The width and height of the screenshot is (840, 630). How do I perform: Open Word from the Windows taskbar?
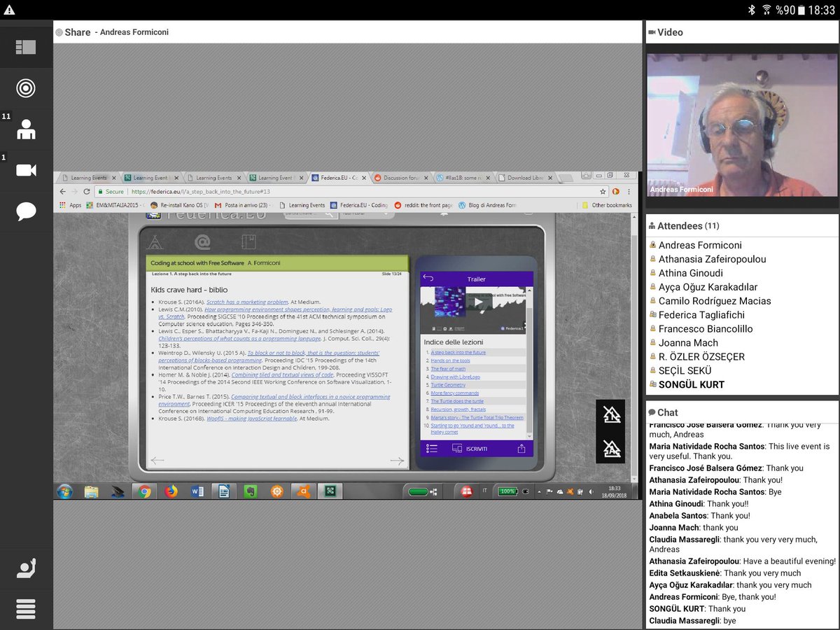[197, 491]
